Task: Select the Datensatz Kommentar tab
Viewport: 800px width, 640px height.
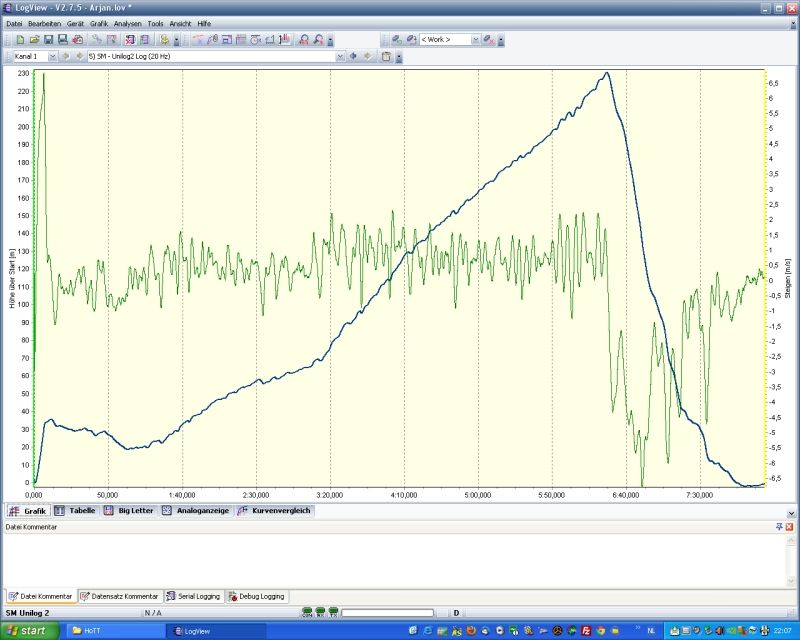Action: (120, 596)
